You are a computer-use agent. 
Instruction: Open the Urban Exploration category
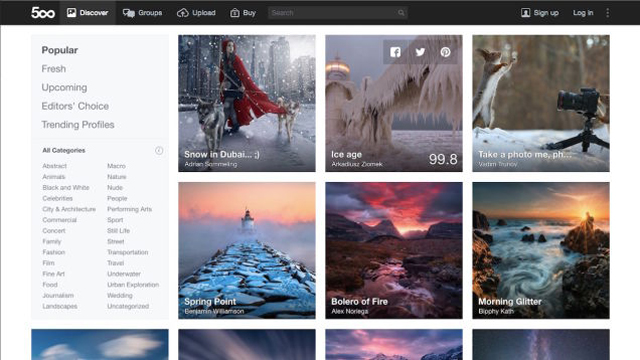133,284
